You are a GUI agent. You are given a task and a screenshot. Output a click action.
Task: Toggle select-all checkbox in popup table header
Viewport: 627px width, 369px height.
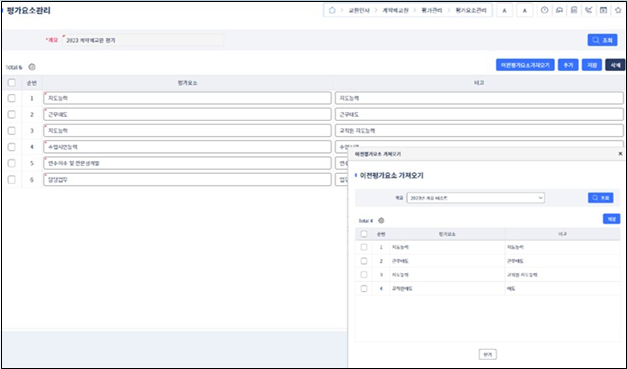point(364,234)
